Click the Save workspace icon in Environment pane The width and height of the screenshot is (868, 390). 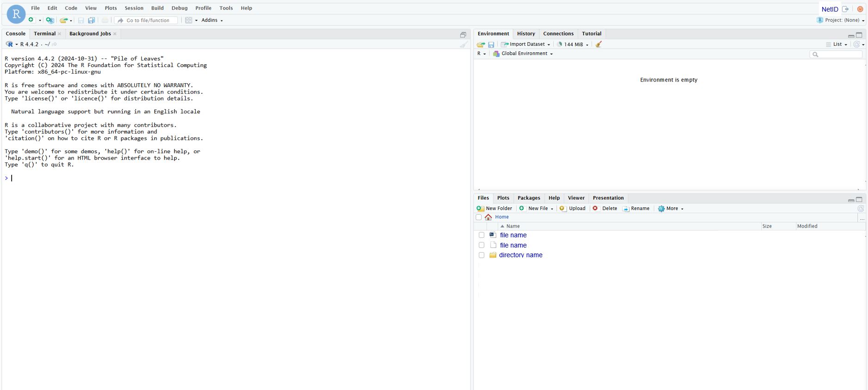coord(491,44)
